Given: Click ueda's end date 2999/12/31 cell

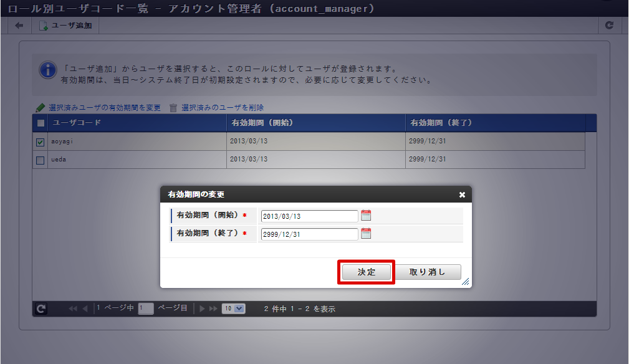Looking at the screenshot, I should tap(496, 160).
